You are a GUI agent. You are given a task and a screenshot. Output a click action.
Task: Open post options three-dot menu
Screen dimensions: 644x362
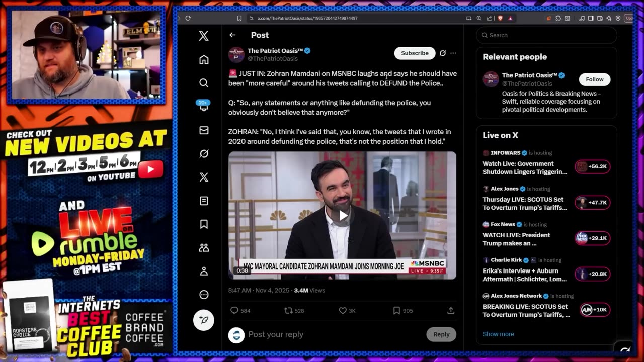pos(453,53)
